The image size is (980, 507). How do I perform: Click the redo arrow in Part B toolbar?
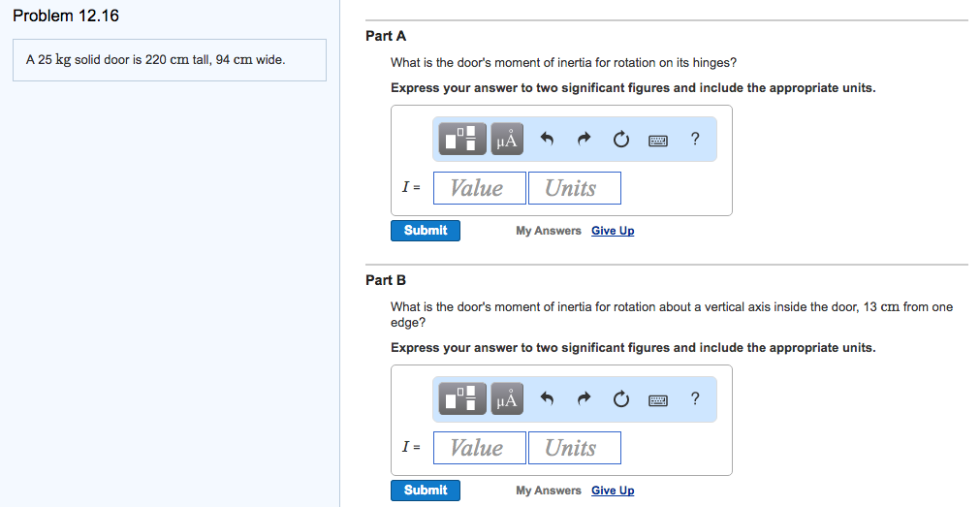pos(584,399)
